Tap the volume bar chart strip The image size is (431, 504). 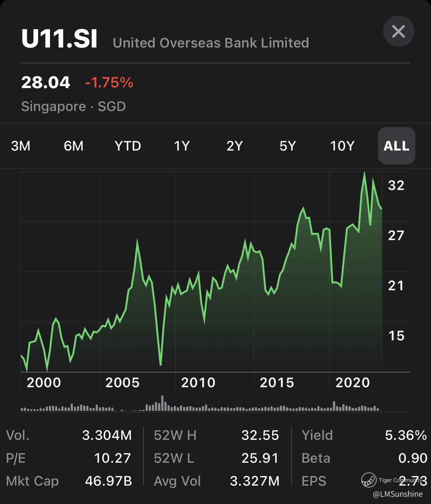(x=201, y=404)
